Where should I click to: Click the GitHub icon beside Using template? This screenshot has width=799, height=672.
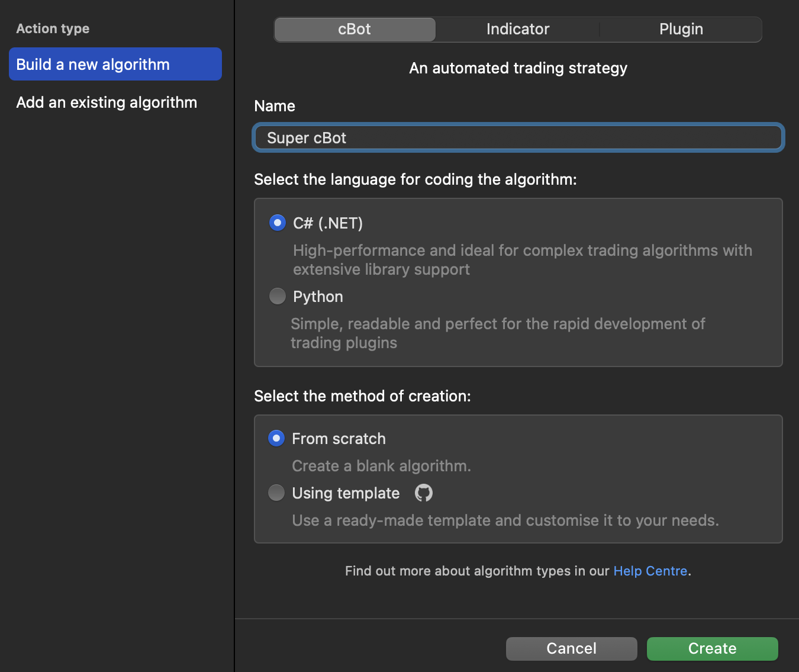[423, 493]
